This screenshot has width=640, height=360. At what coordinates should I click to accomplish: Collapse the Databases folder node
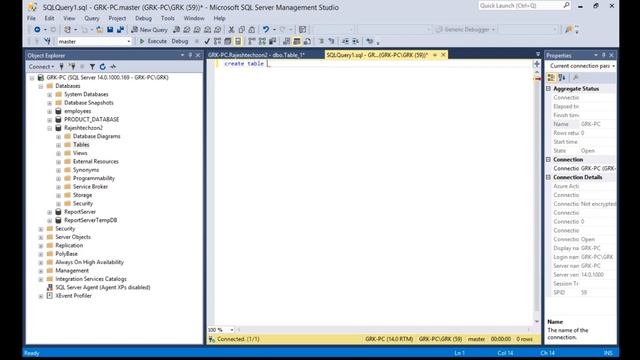tap(41, 86)
